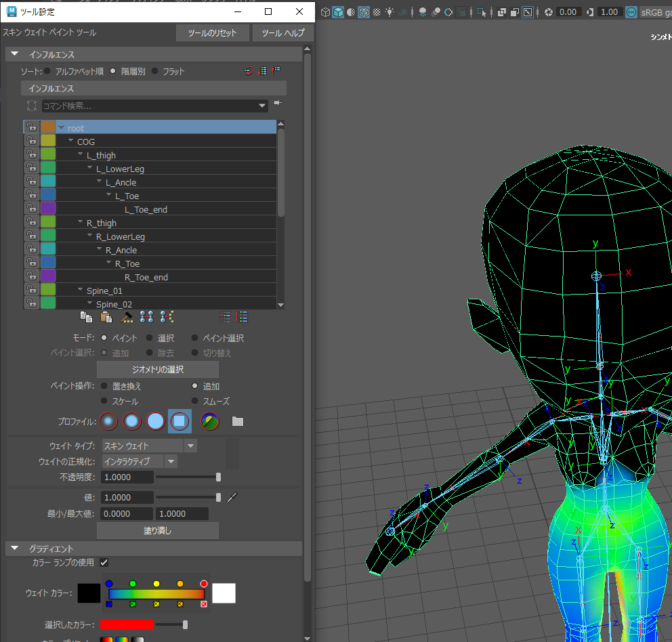Click the red refresh icon beside sort options

[249, 70]
